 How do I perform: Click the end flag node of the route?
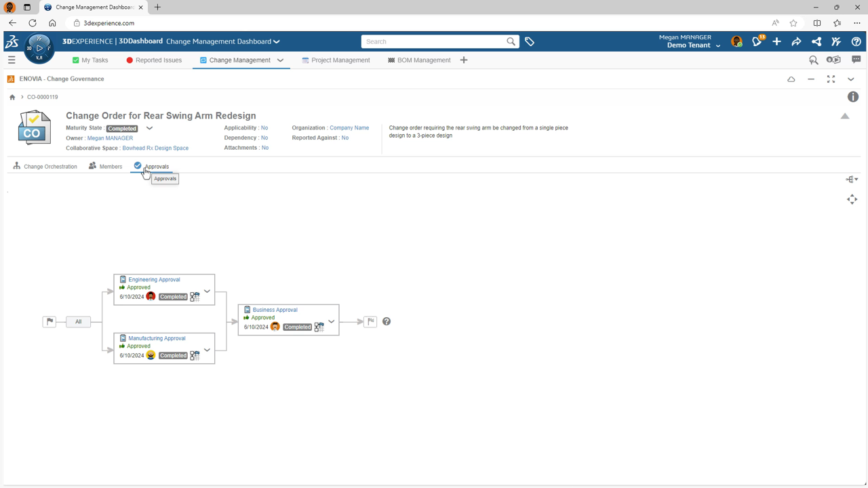(370, 322)
